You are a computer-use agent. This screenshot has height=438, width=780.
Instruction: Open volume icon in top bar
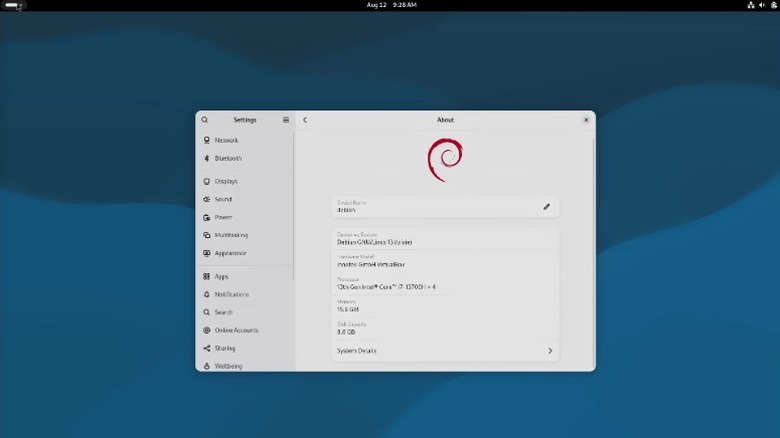[762, 5]
